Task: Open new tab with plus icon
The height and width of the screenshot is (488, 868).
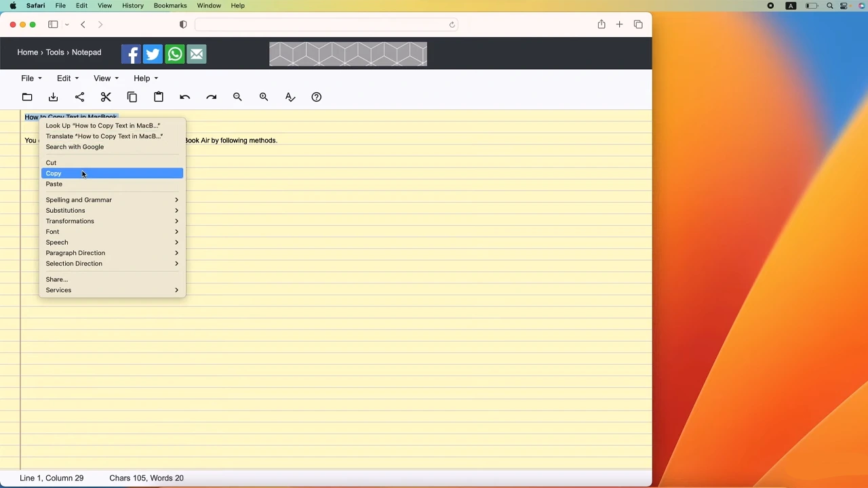Action: tap(619, 24)
